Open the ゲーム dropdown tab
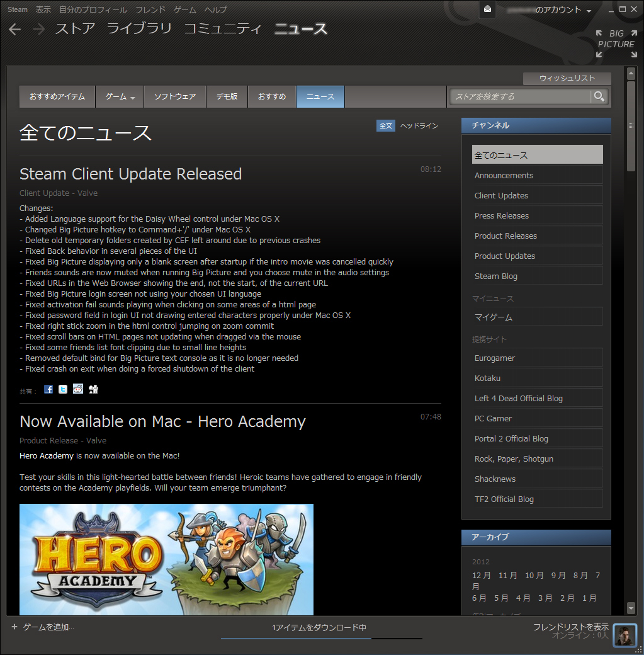 click(120, 96)
